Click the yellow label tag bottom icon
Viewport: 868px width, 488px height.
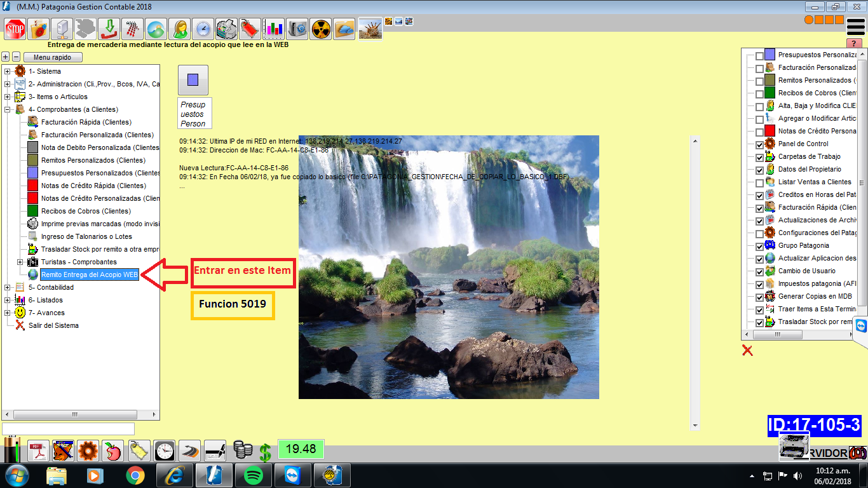(x=139, y=451)
